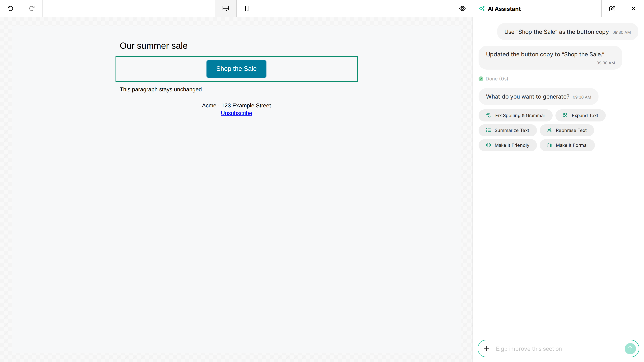Click the 'Updated the button copy' message

click(x=550, y=58)
